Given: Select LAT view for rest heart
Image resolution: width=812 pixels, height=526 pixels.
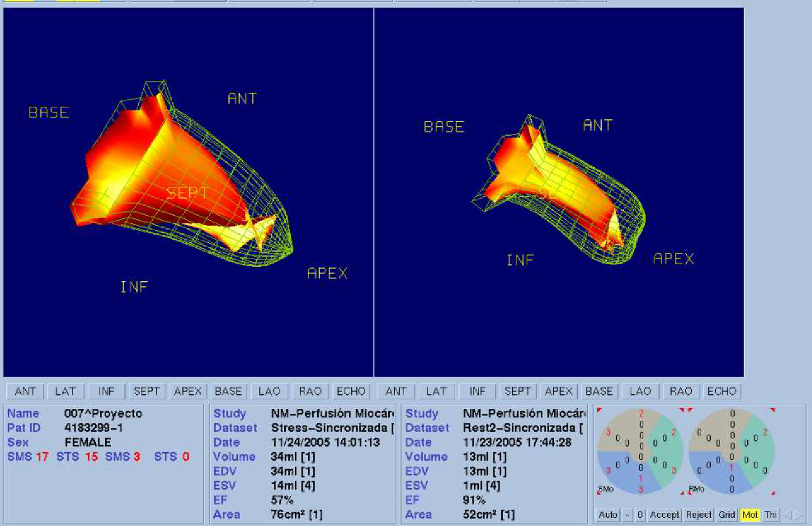Looking at the screenshot, I should pos(436,391).
